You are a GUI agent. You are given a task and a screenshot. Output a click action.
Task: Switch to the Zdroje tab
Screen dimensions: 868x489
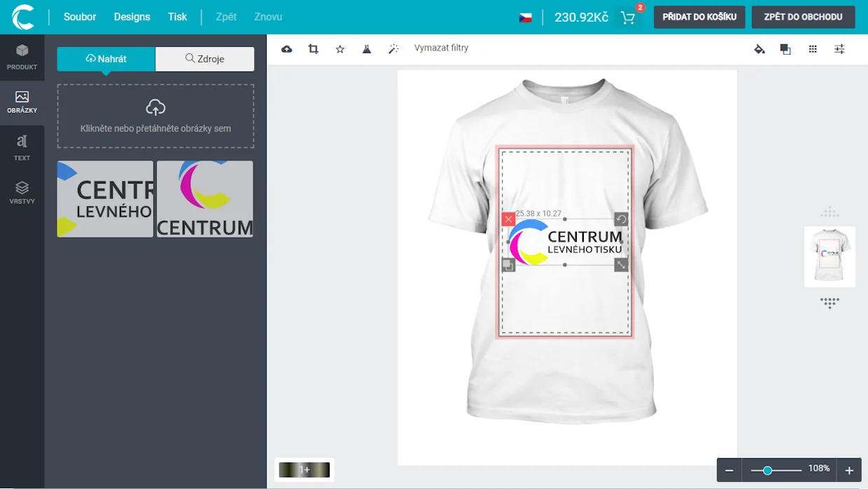204,59
